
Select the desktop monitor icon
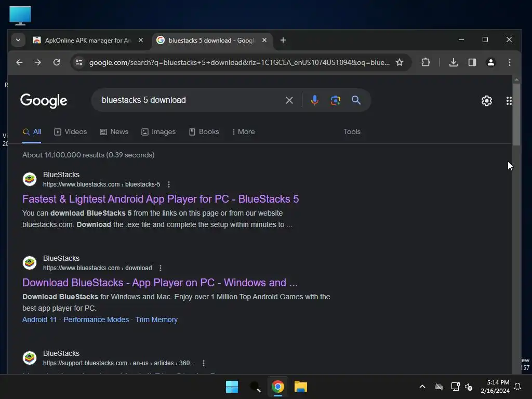click(20, 16)
